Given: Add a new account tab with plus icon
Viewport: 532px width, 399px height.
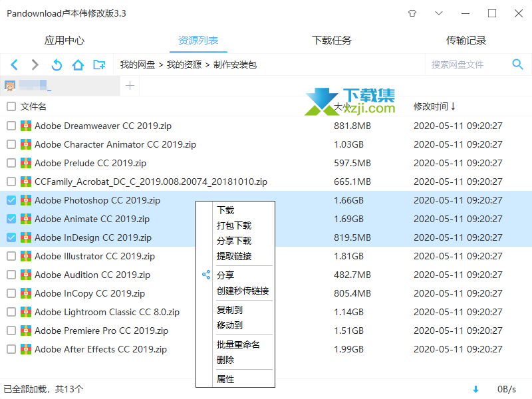Looking at the screenshot, I should 130,86.
